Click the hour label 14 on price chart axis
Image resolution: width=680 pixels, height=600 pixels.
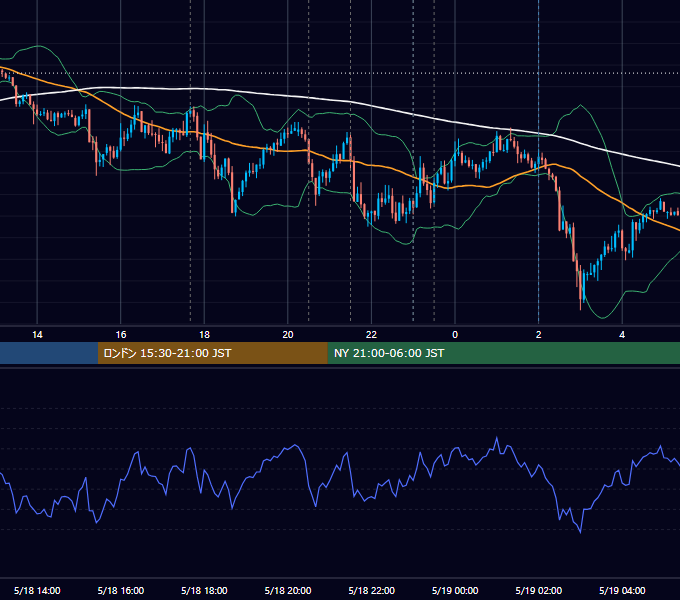coord(37,335)
